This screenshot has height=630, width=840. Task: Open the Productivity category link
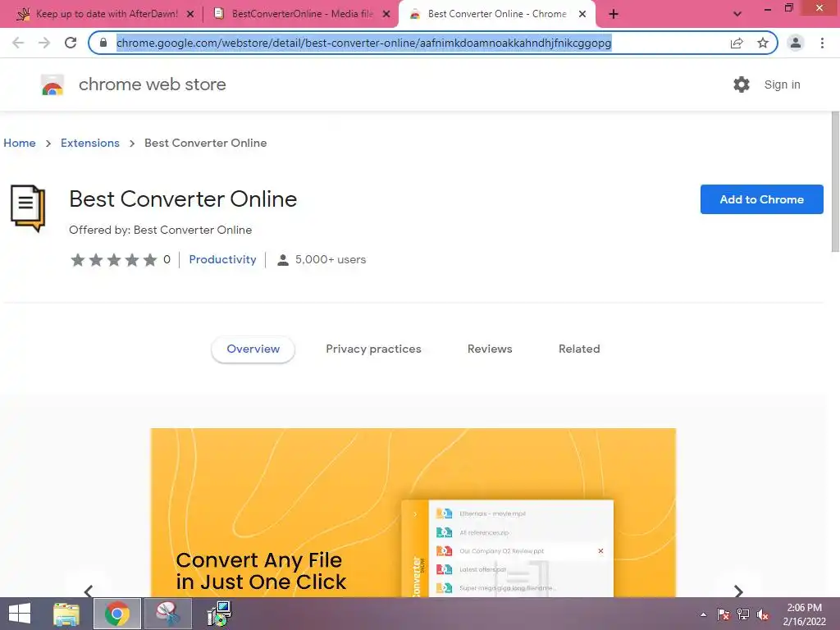coord(222,259)
